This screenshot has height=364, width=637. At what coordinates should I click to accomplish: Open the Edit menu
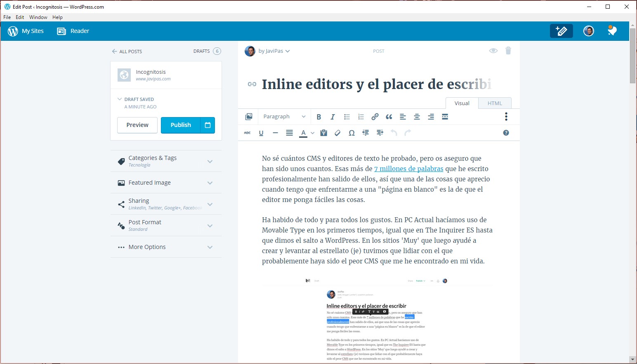20,17
